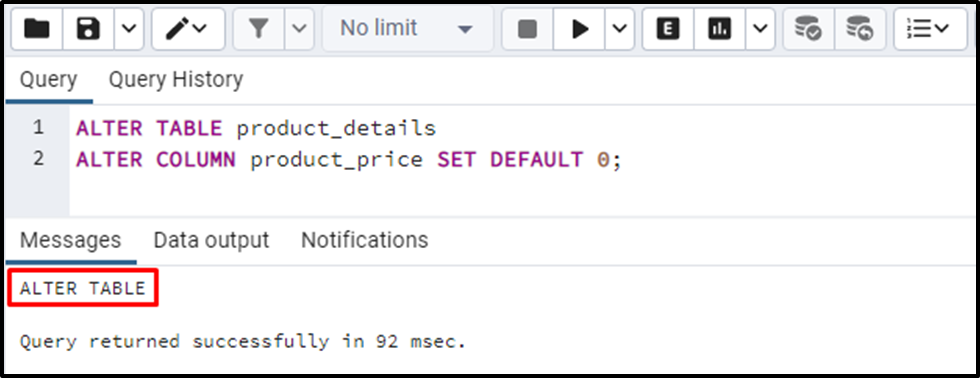This screenshot has width=980, height=378.
Task: Expand the execute options arrow
Action: click(620, 29)
